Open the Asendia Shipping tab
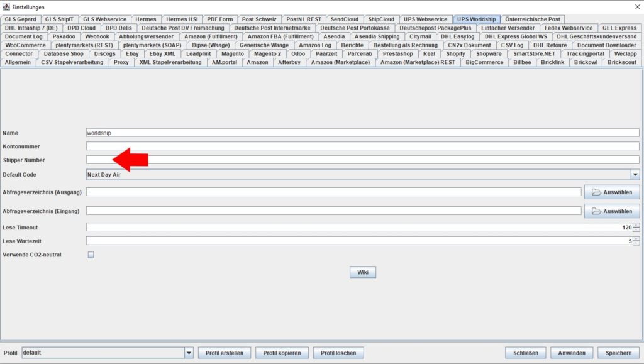Image resolution: width=644 pixels, height=364 pixels. pyautogui.click(x=377, y=36)
